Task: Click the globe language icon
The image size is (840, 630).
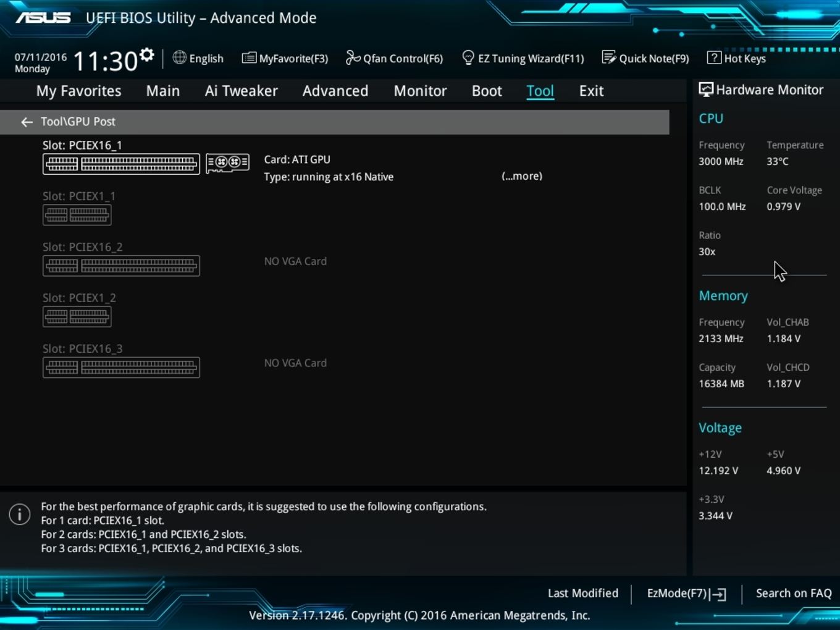Action: [x=179, y=57]
